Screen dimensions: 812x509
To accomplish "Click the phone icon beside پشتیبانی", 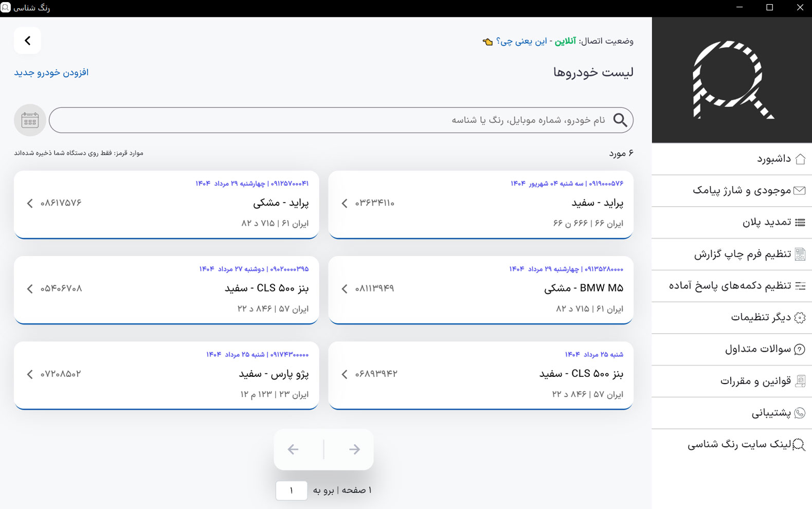I will click(x=800, y=413).
